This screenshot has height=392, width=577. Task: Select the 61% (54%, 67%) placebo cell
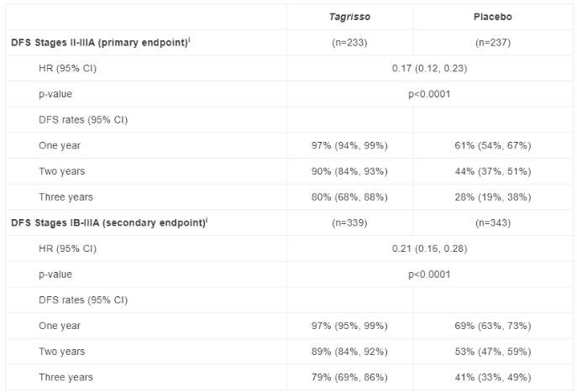[x=493, y=146]
